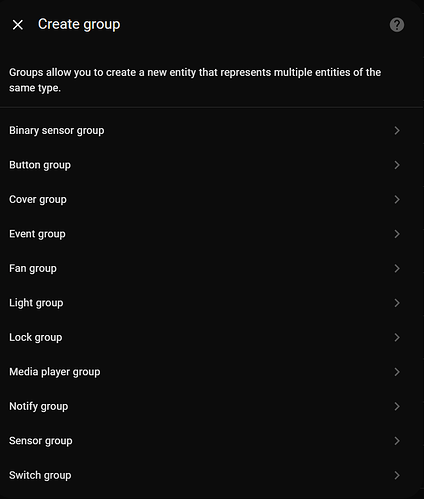424x499 pixels.
Task: Click arrow beside Button group
Action: coord(397,165)
